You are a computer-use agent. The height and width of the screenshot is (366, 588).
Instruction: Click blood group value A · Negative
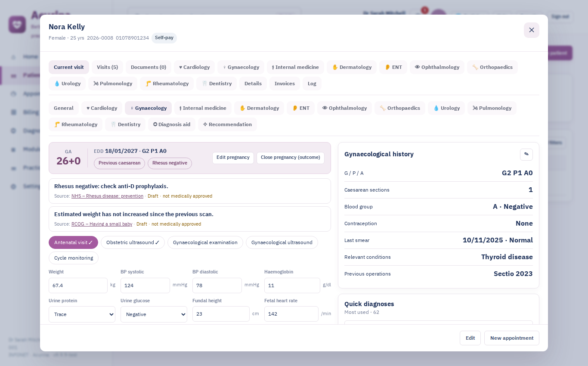(513, 207)
